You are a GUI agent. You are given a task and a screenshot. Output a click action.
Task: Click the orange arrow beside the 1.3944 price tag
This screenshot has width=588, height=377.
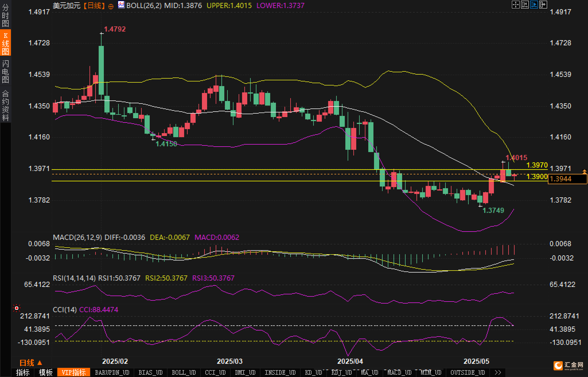pyautogui.click(x=584, y=172)
